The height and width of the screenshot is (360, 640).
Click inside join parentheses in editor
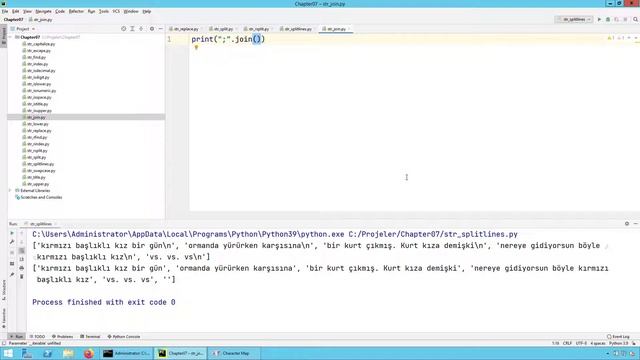pos(257,39)
